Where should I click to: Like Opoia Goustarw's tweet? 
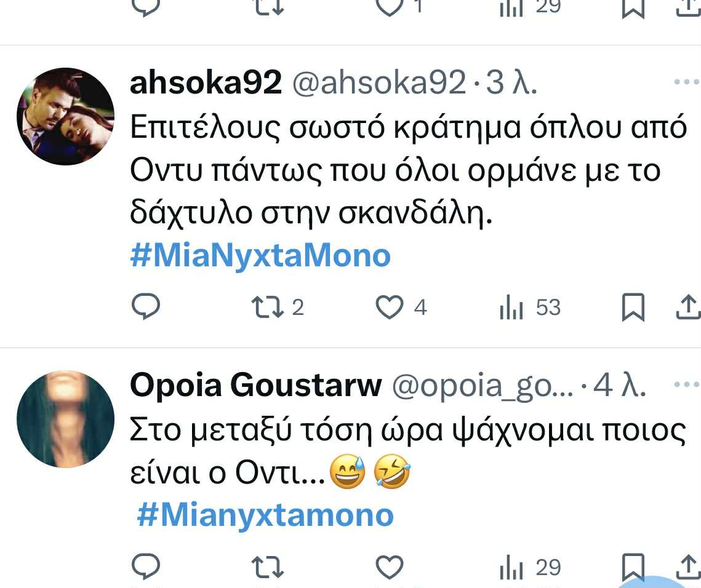[389, 567]
